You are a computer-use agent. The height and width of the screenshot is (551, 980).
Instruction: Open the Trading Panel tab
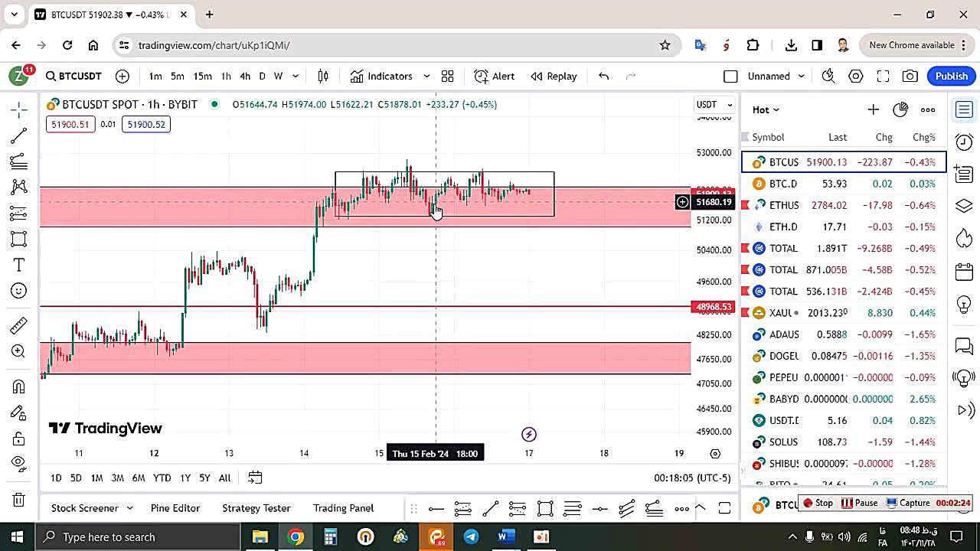(x=344, y=507)
